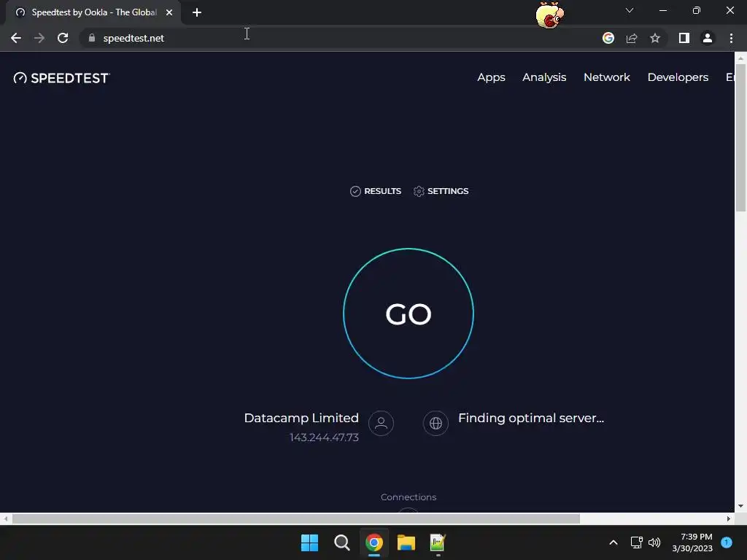Click the Datacamp Limited provider name
This screenshot has width=747, height=560.
pos(301,418)
